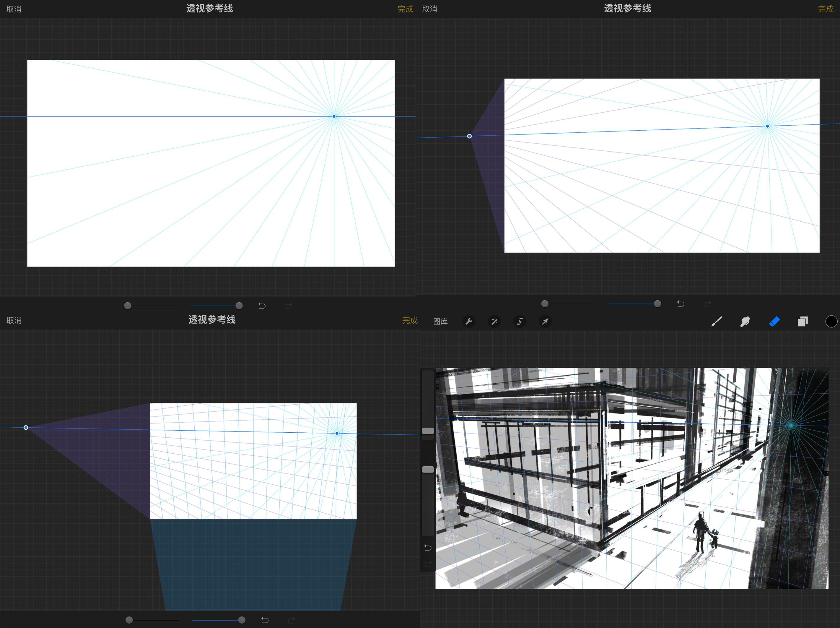This screenshot has height=628, width=840.
Task: Click the blue opacity slider knob under one-point canvas
Action: 239,306
